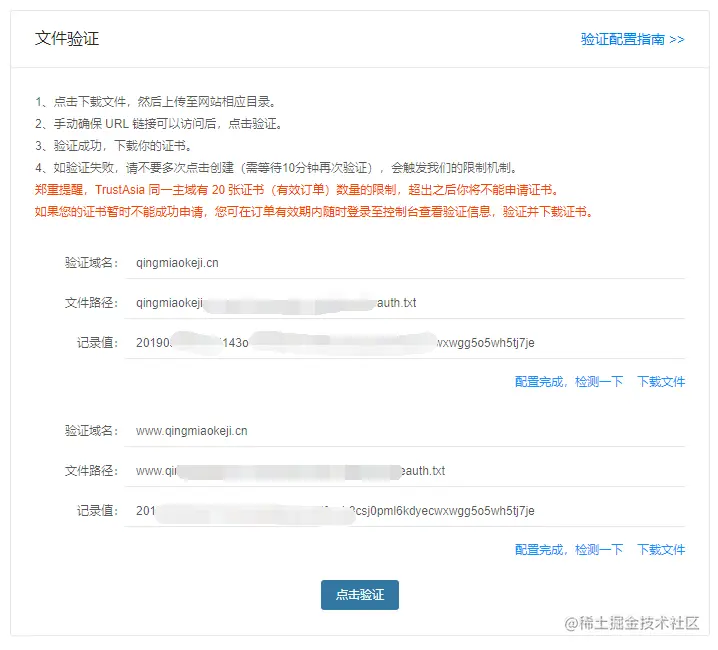Click instruction step 3 验证成功，下载你的证书
This screenshot has height=650, width=718.
[114, 146]
